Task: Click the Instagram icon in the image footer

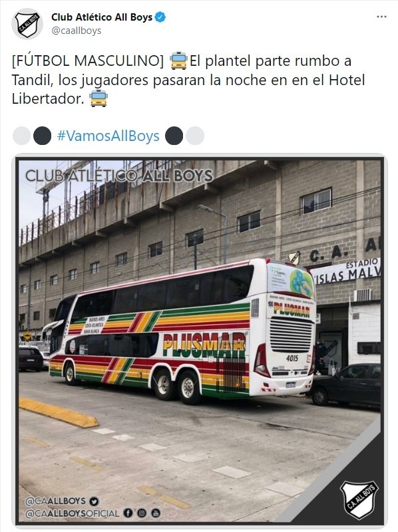Action: [x=142, y=513]
